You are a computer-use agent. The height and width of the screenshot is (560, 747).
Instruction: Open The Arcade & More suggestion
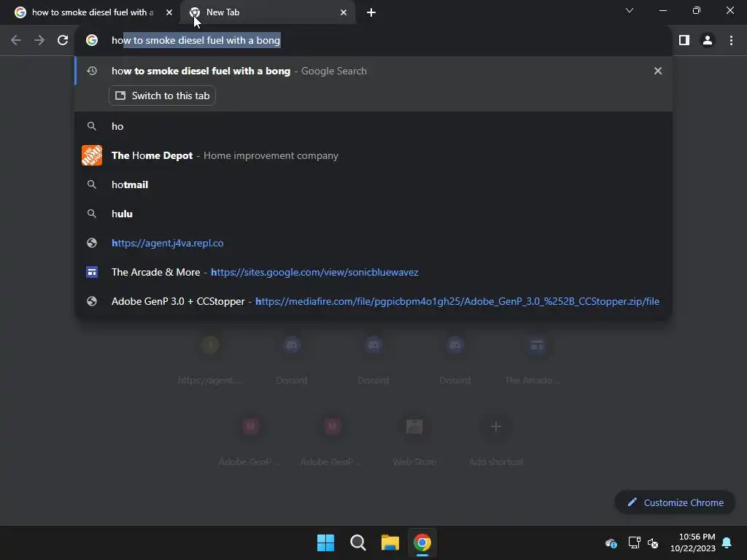373,272
